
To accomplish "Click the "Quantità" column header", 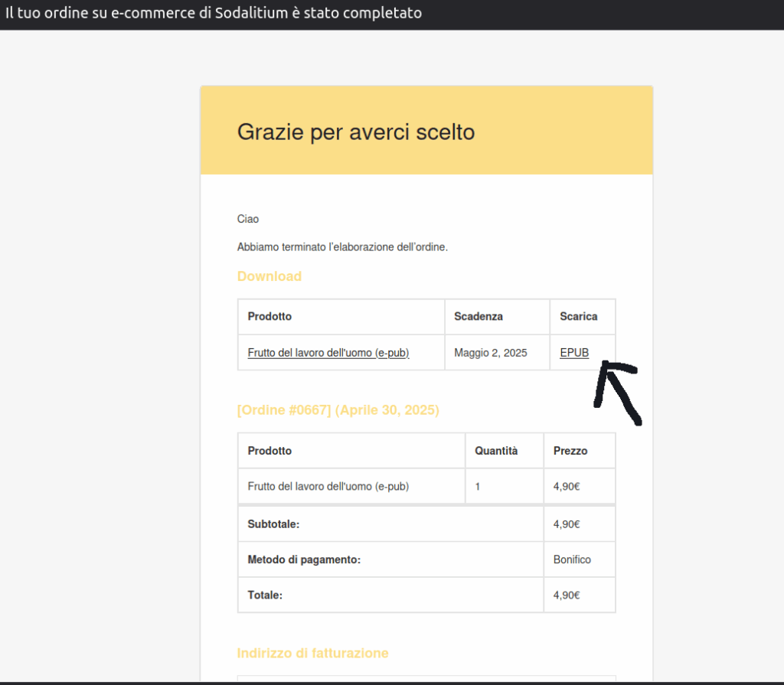I will pyautogui.click(x=496, y=451).
